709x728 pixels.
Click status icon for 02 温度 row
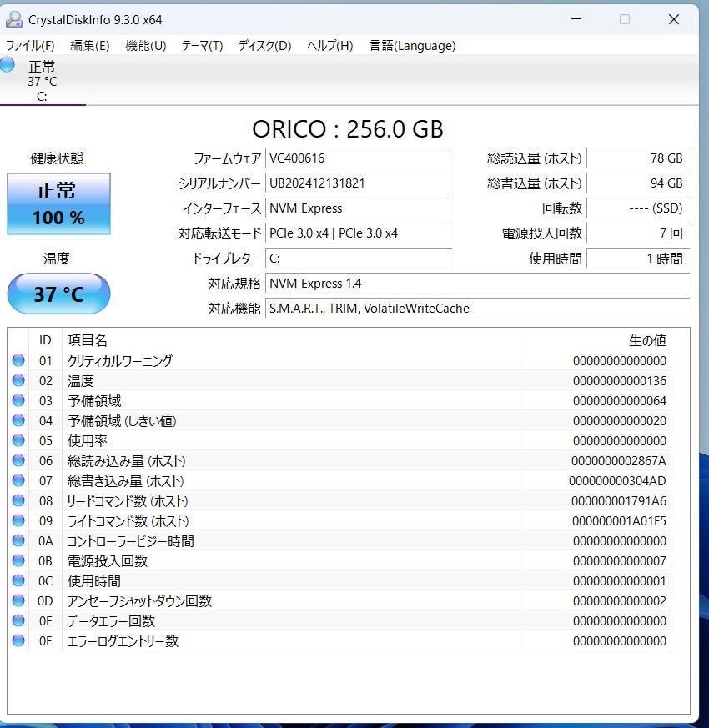[18, 380]
